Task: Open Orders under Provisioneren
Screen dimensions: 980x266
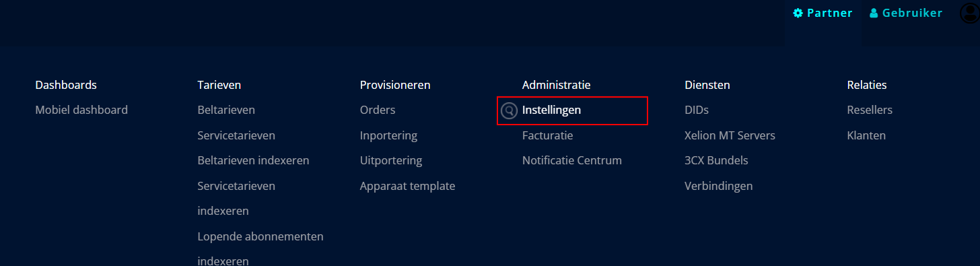Action: (x=378, y=110)
